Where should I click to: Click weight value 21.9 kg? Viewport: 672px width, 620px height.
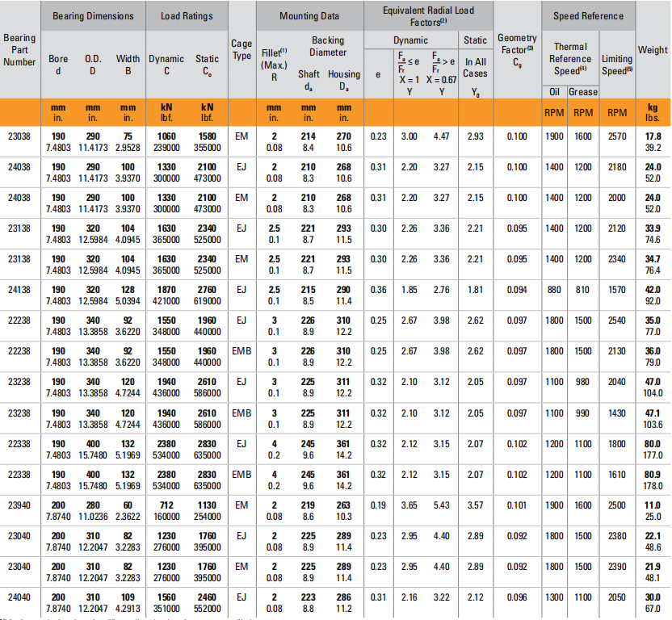tap(653, 567)
